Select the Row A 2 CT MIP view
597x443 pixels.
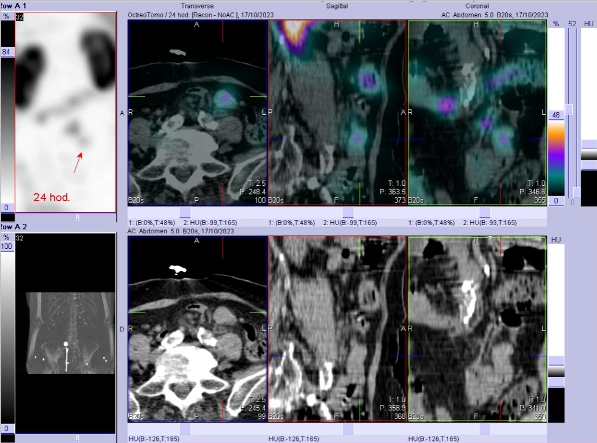pos(65,333)
